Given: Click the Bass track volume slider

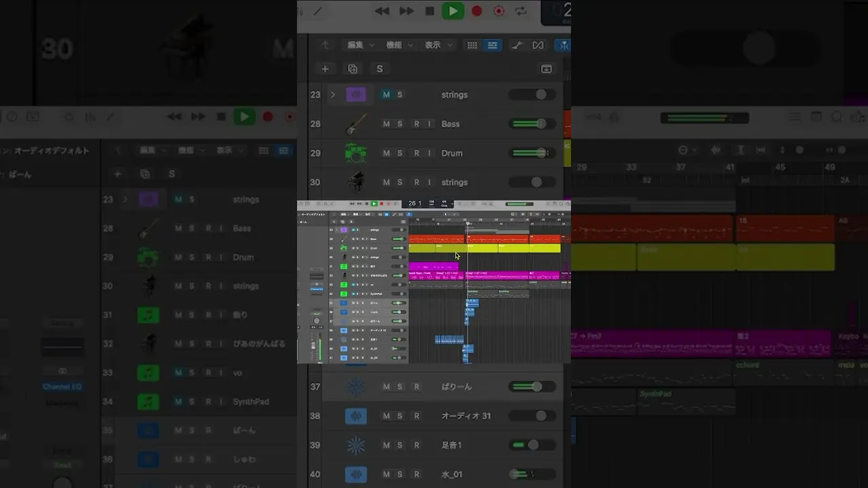Looking at the screenshot, I should click(532, 124).
